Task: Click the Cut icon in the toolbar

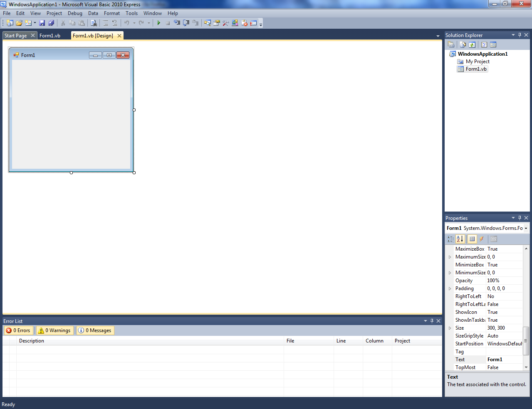Action: click(x=62, y=23)
